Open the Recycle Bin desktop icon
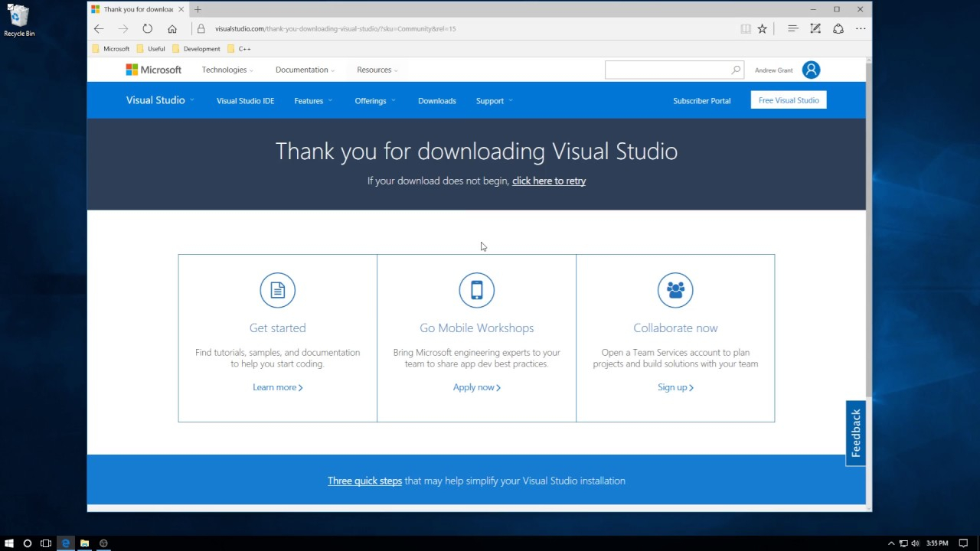980x551 pixels. [19, 21]
